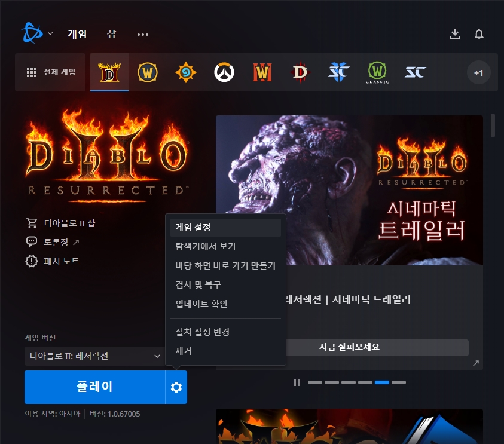This screenshot has width=504, height=444.
Task: Jump to the fourth carousel slide indicator
Action: click(x=365, y=382)
